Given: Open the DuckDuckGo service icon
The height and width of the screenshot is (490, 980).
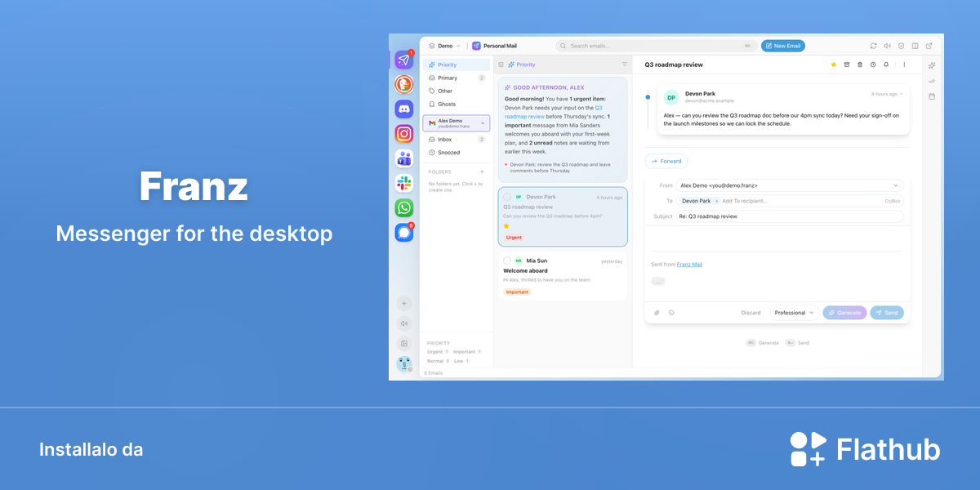Looking at the screenshot, I should (x=403, y=84).
